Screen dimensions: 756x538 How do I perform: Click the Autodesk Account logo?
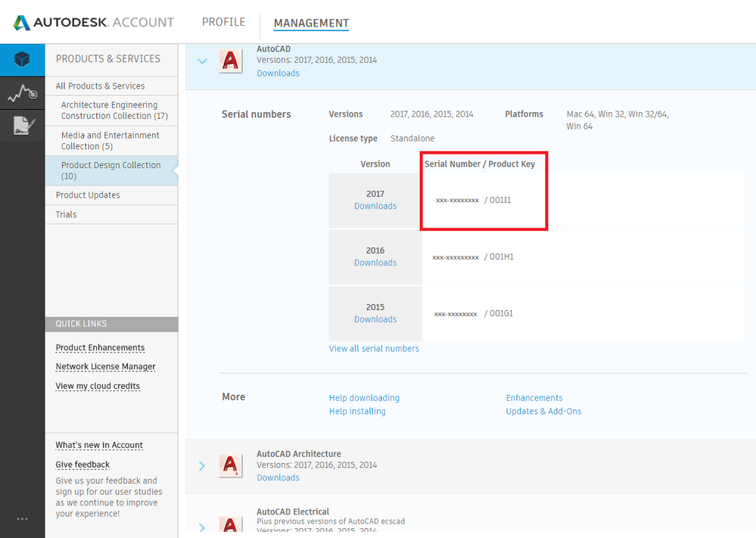coord(94,22)
